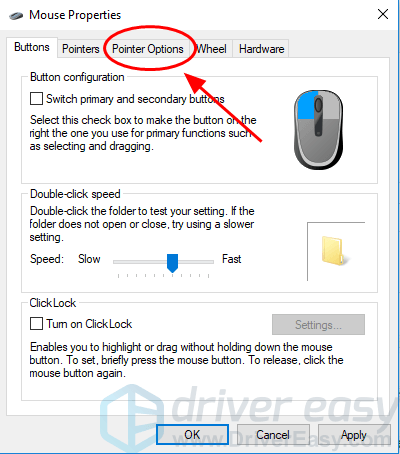Click the Apply button
The width and height of the screenshot is (400, 454).
[354, 435]
